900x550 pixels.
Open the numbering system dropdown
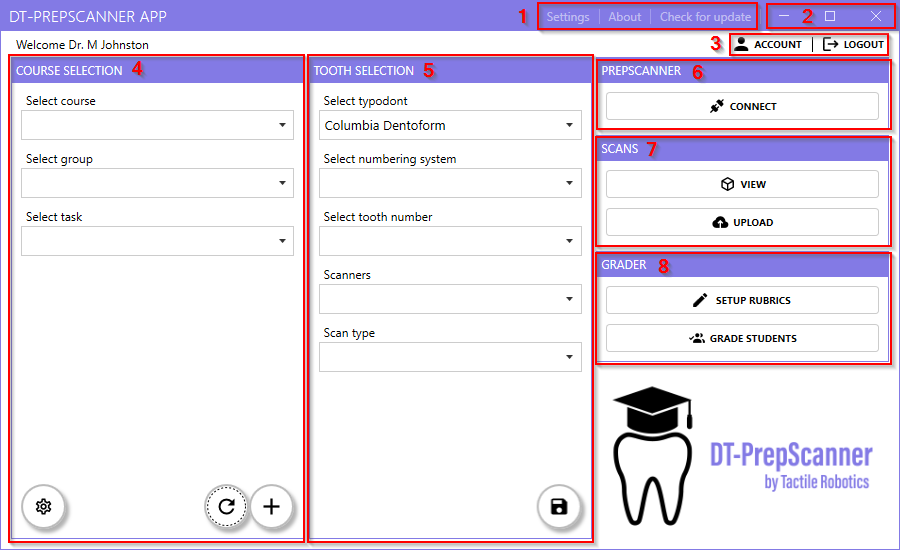click(451, 183)
